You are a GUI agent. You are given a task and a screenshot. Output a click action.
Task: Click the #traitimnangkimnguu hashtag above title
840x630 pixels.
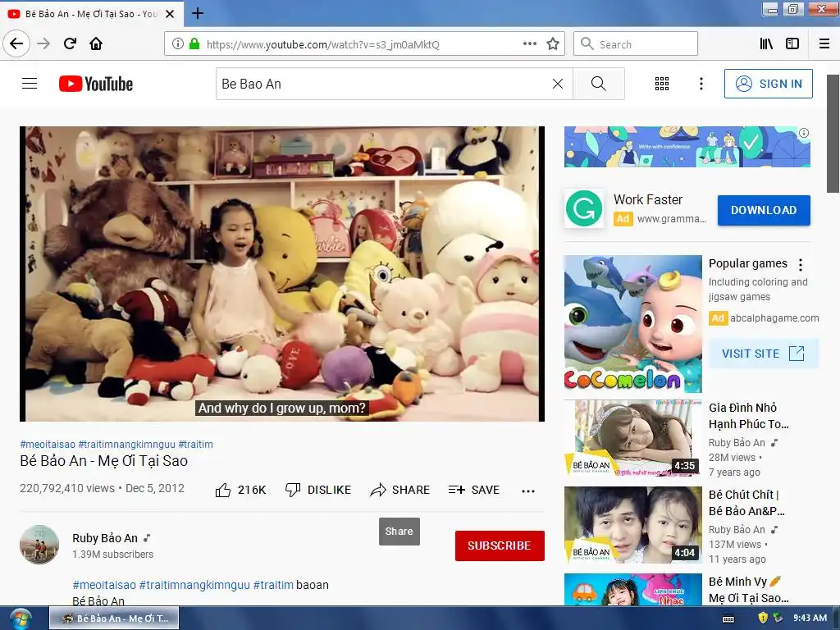click(x=126, y=444)
